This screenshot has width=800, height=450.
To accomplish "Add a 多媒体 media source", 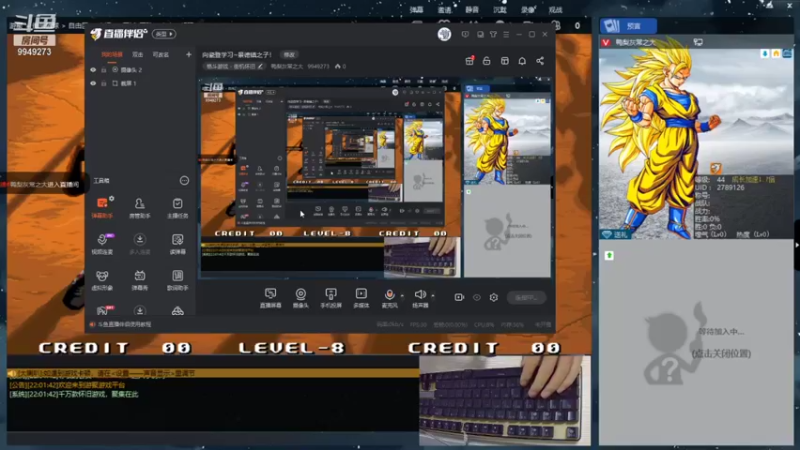I will point(361,297).
